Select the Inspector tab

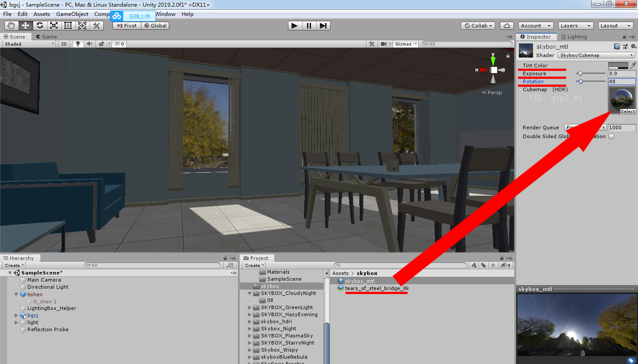pyautogui.click(x=536, y=37)
